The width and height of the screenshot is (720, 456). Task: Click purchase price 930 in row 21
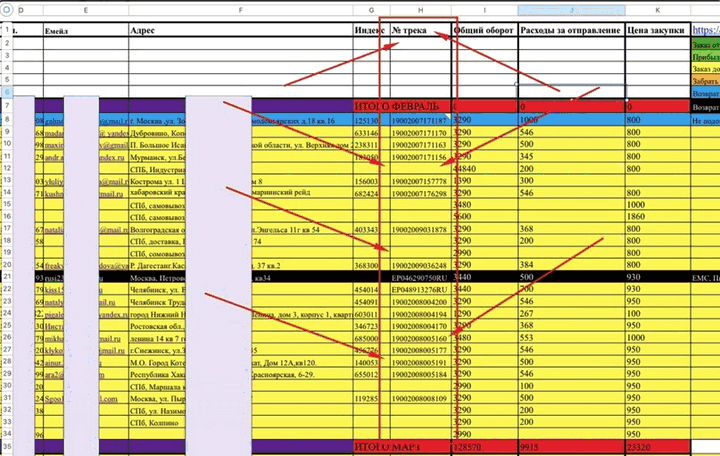[658, 277]
